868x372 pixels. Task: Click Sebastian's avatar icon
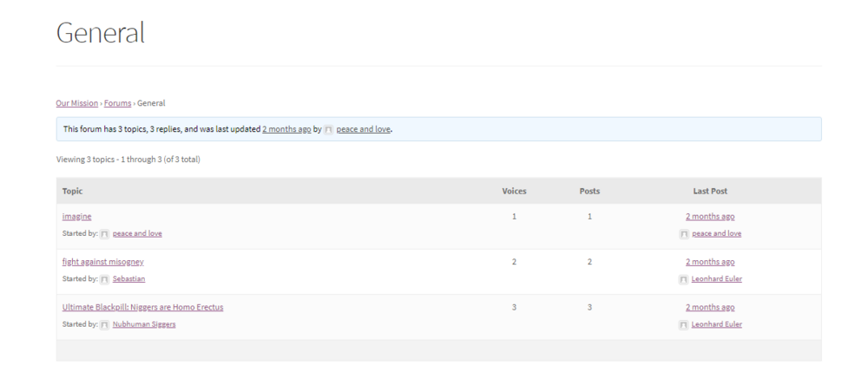(105, 279)
